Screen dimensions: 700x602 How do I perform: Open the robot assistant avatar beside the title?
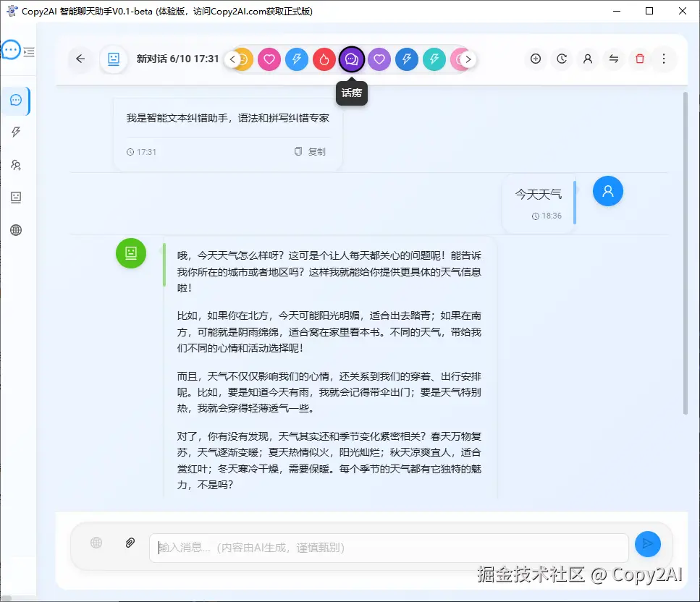[114, 59]
